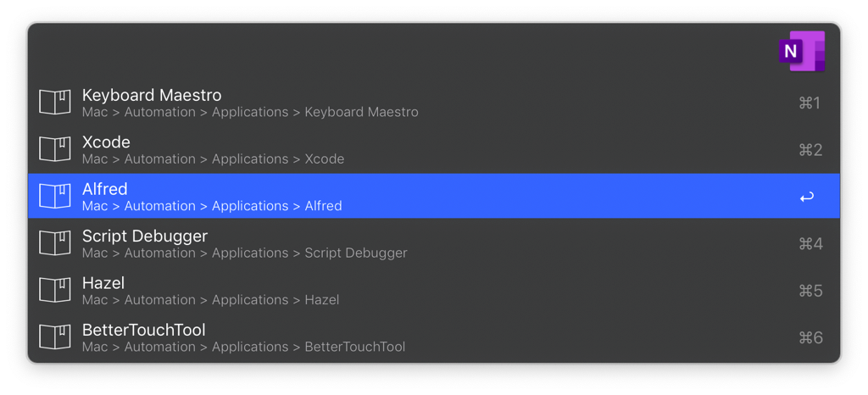Choose the Script Debugger result

tap(145, 236)
